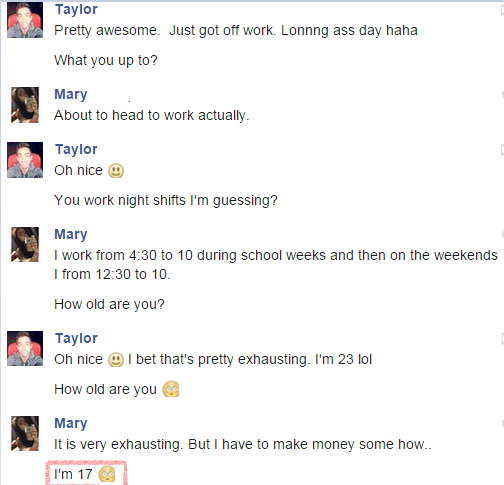504x485 pixels.
Task: Click the smiley emoji before "I bet that's pretty exhausting"
Action: [116, 360]
